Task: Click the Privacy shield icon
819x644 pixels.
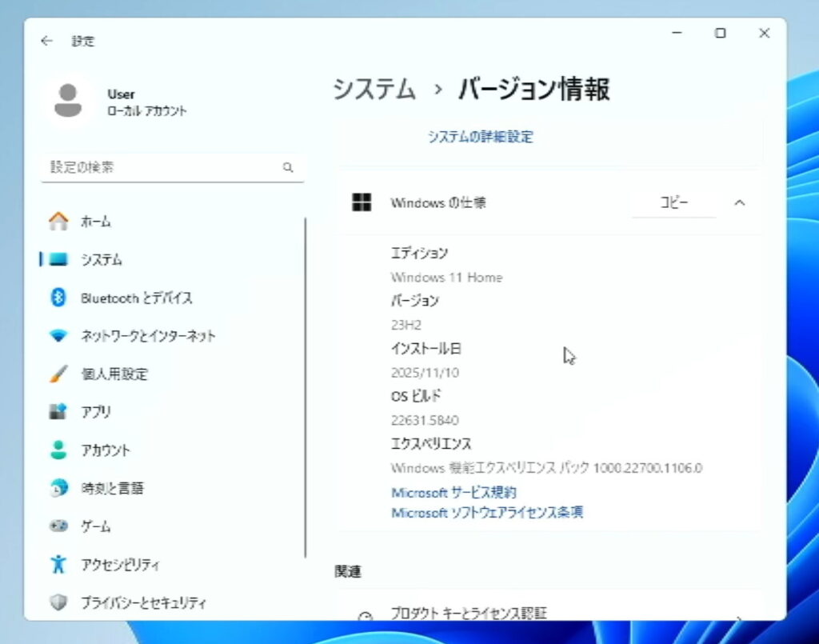Action: (58, 602)
